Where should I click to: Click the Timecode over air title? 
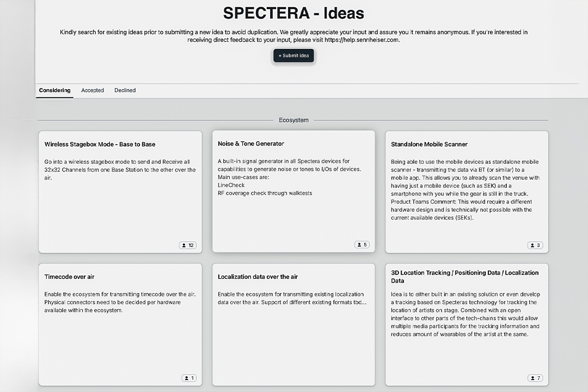(x=69, y=277)
